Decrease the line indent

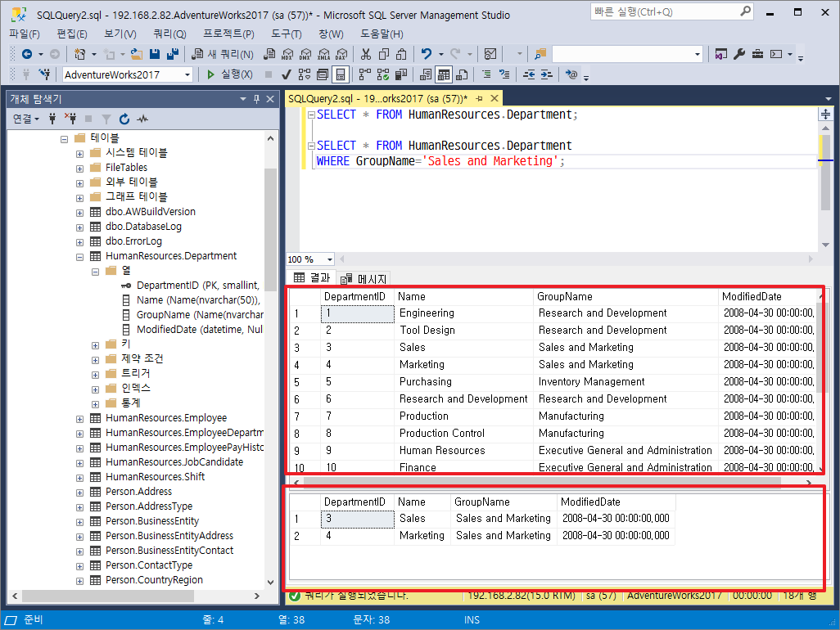click(x=529, y=74)
